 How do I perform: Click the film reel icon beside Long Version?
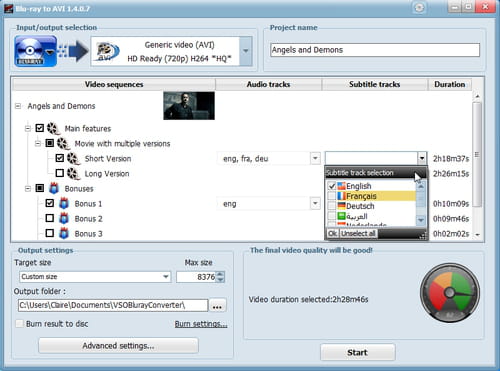point(73,174)
